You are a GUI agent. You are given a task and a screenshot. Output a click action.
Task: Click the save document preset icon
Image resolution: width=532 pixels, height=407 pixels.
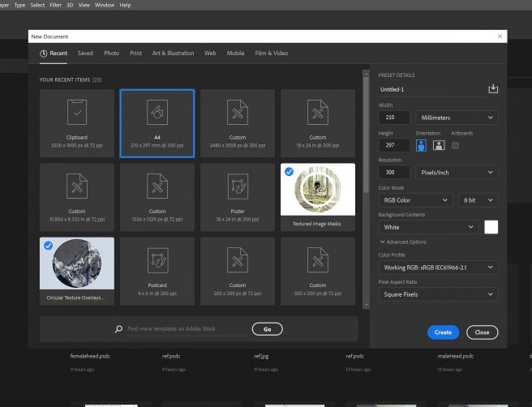493,89
